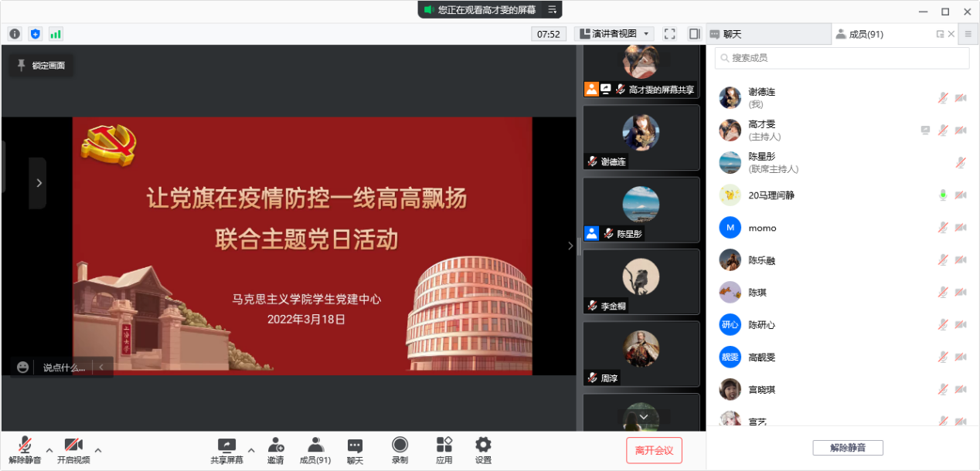Viewport: 980px width, 471px height.
Task: Click the 解除静音 button below member list
Action: [847, 448]
